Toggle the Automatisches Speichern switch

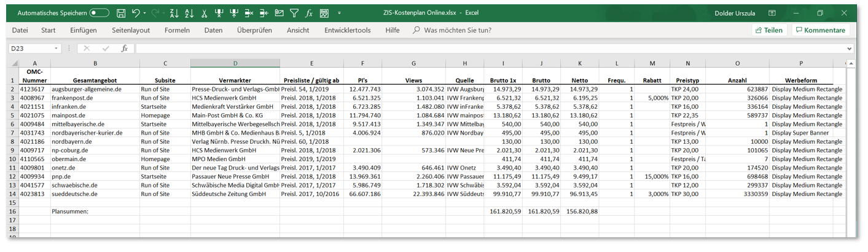pos(99,12)
